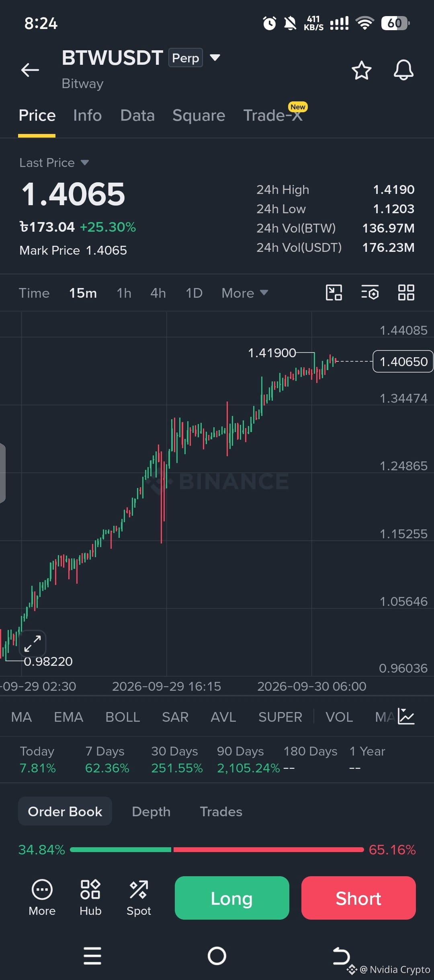Switch to the Depth tab
434x980 pixels.
pyautogui.click(x=151, y=811)
